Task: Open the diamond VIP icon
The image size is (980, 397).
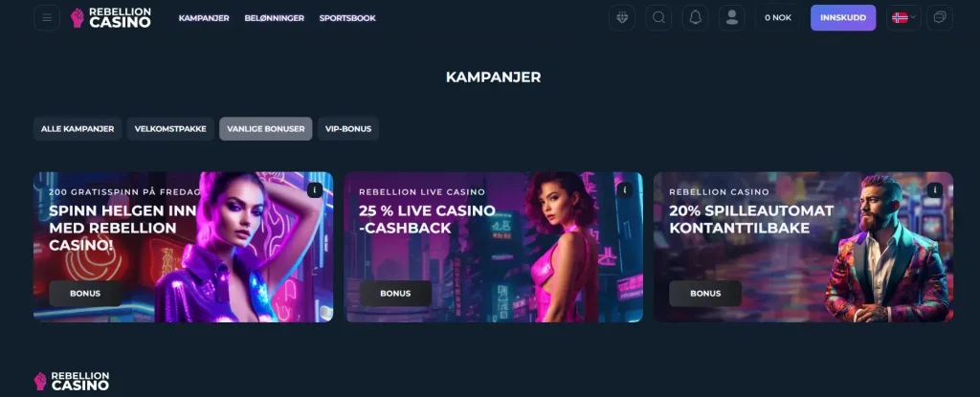Action: click(x=622, y=17)
